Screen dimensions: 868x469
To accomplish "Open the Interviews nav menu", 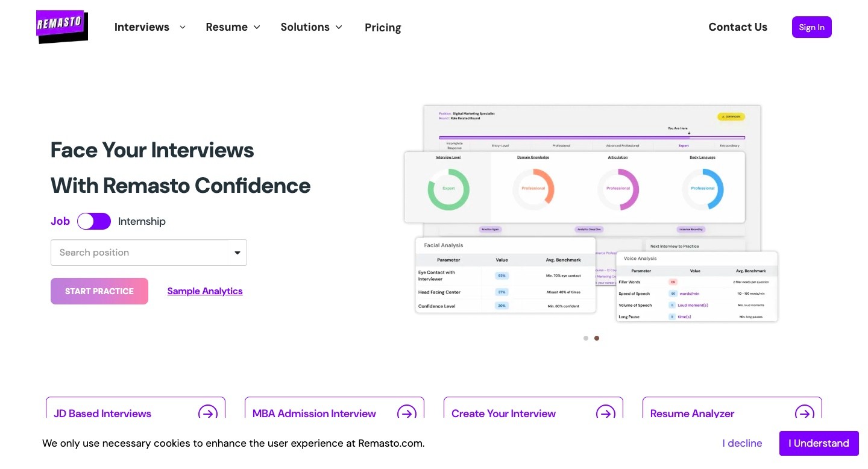I will point(142,27).
